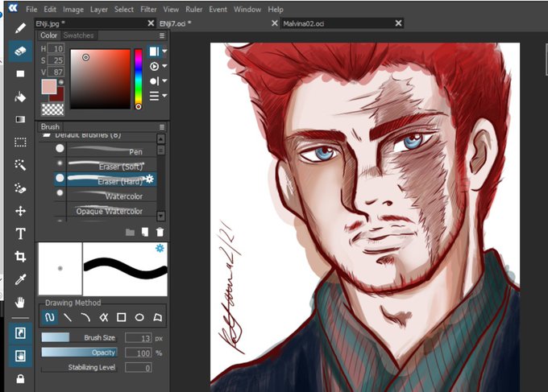Select the Text tool

(x=20, y=233)
